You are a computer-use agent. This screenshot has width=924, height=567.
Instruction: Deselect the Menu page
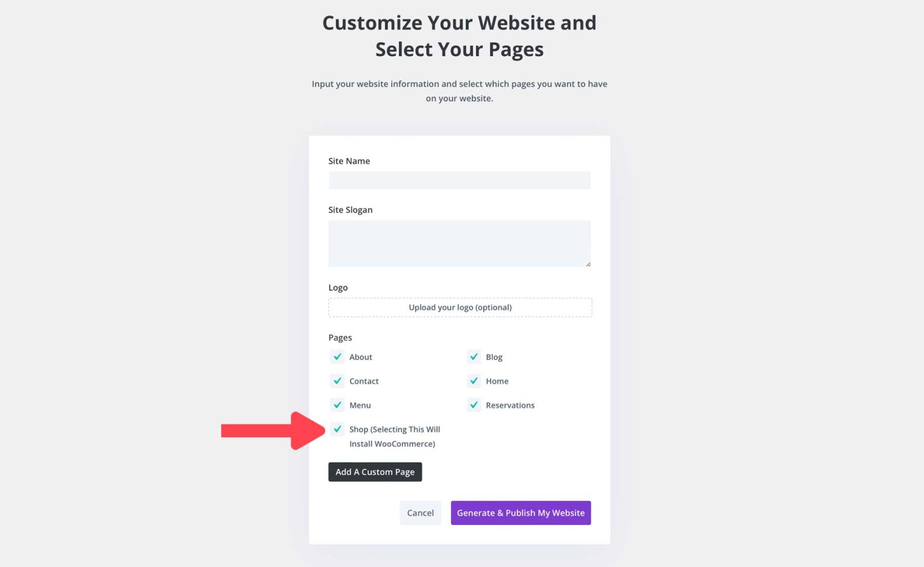coord(337,404)
